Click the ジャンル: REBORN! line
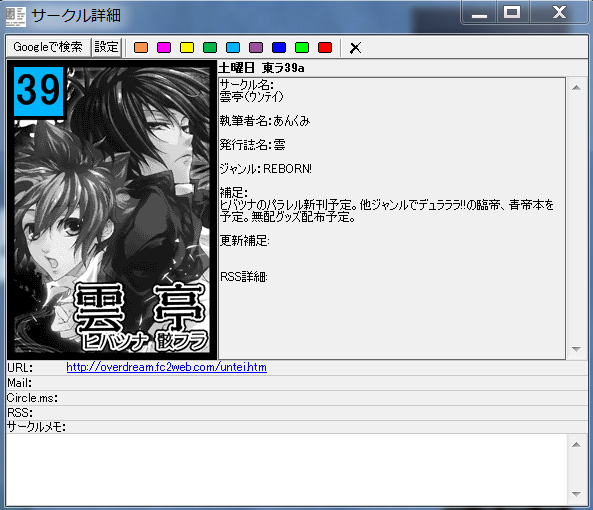 pyautogui.click(x=265, y=169)
